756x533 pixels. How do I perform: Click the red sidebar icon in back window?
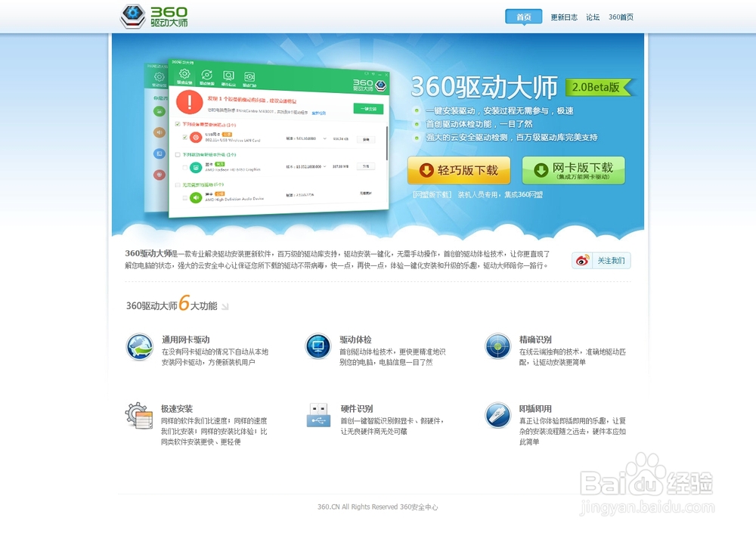click(159, 174)
